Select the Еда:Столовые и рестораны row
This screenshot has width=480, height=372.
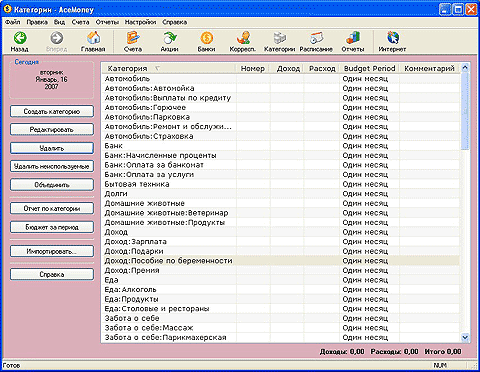tap(281, 309)
